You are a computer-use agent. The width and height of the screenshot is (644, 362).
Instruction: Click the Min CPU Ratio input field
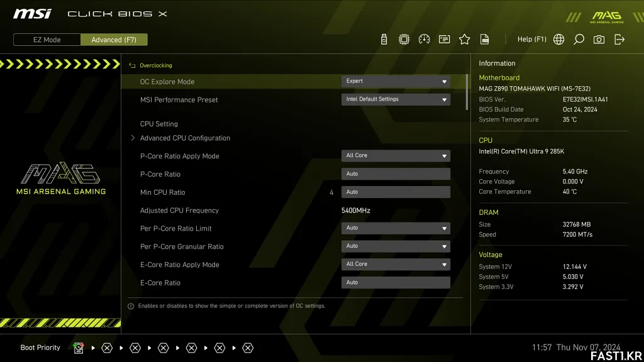[396, 192]
